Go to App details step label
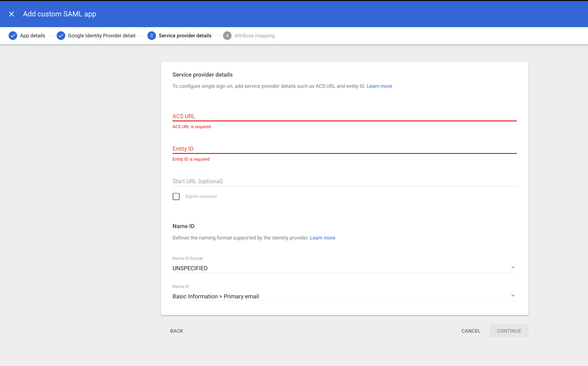This screenshot has height=366, width=588. (x=32, y=36)
